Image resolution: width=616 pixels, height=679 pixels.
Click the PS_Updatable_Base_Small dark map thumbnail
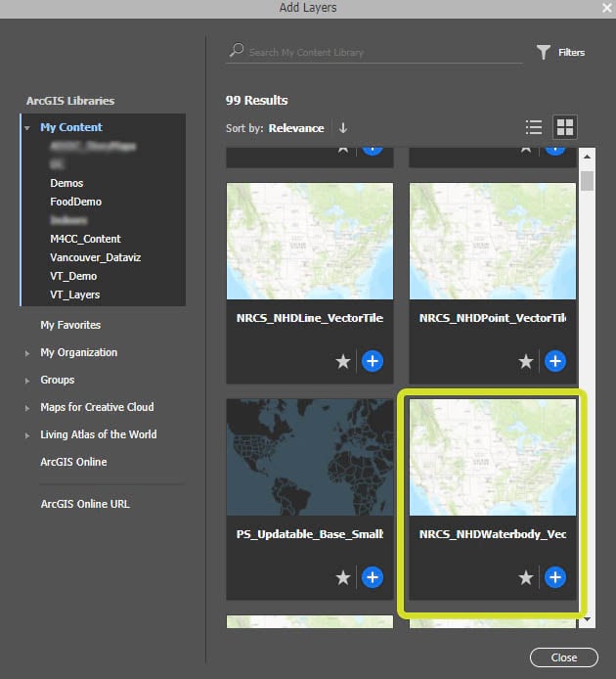[310, 457]
